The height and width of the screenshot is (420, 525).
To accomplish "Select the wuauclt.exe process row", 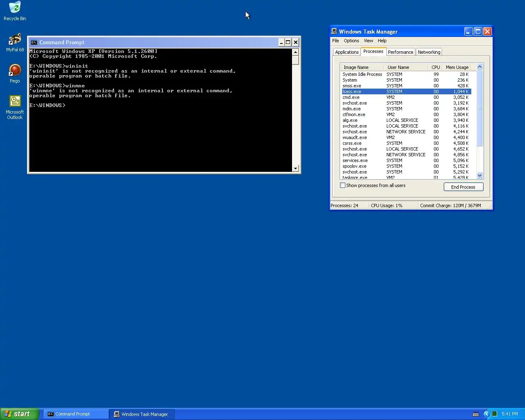I will click(x=406, y=137).
